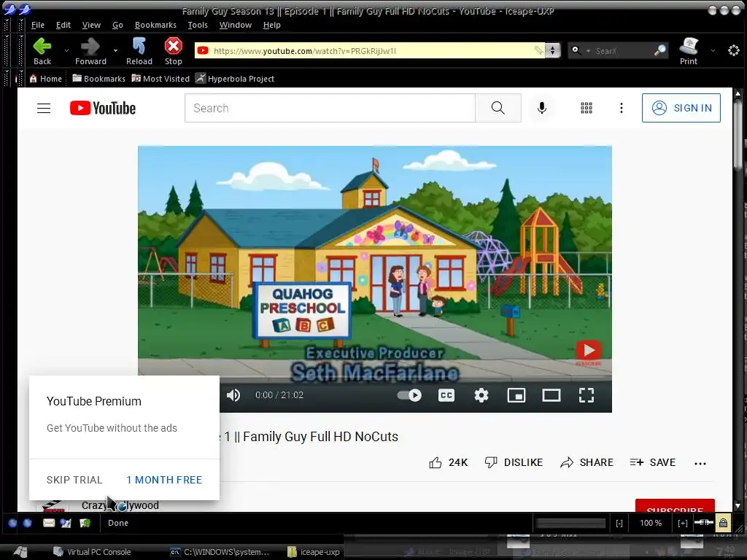Click the security padlock status icon
The height and width of the screenshot is (560, 747).
coord(723,523)
